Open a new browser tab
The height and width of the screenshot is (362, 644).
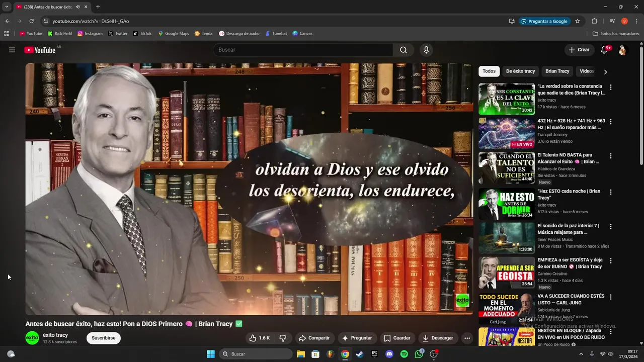click(x=98, y=7)
